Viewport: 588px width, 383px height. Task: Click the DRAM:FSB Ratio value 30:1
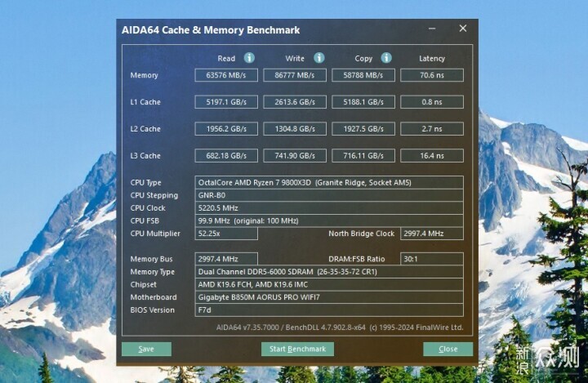pyautogui.click(x=432, y=259)
